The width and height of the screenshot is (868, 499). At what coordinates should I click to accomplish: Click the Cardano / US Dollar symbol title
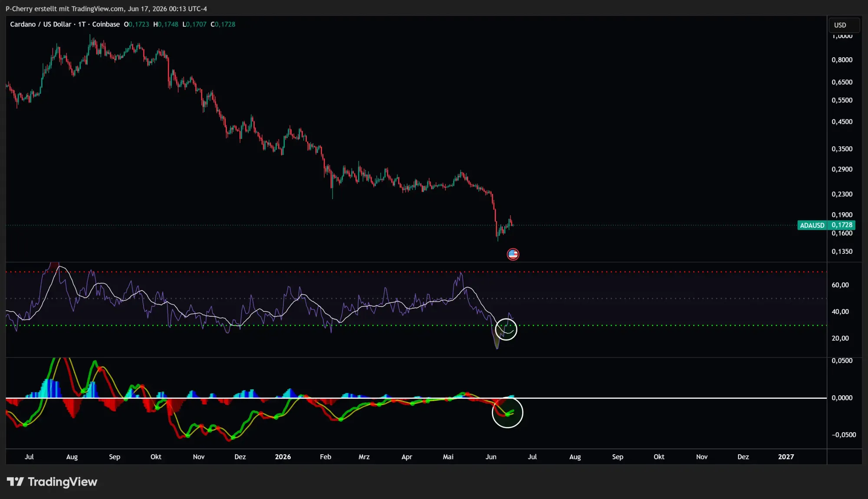[40, 24]
